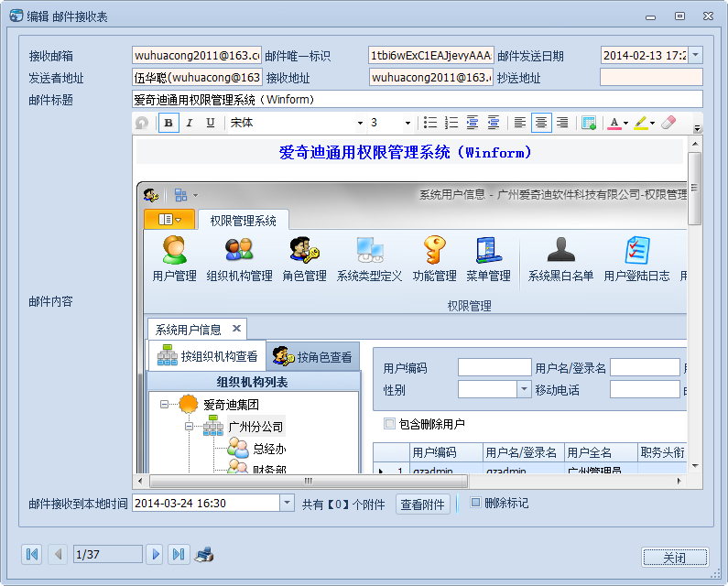728x586 pixels.
Task: Clear formatting with the eraser icon
Action: (668, 123)
